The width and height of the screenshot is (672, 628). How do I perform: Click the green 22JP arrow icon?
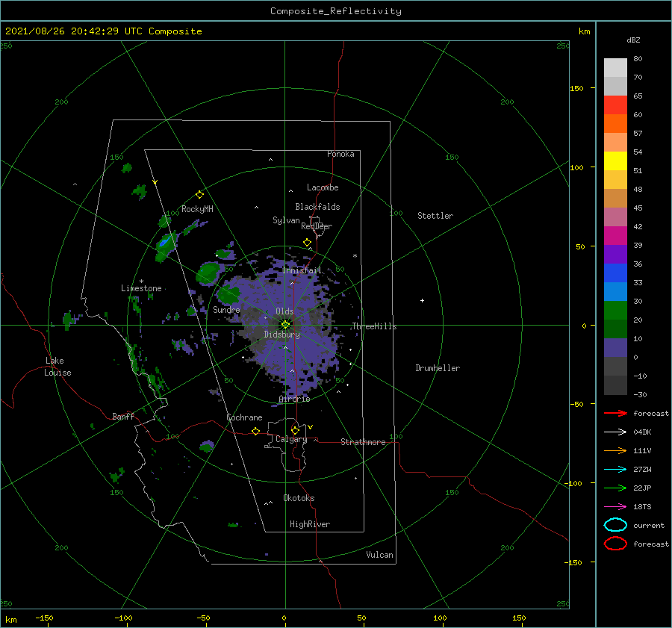[615, 488]
